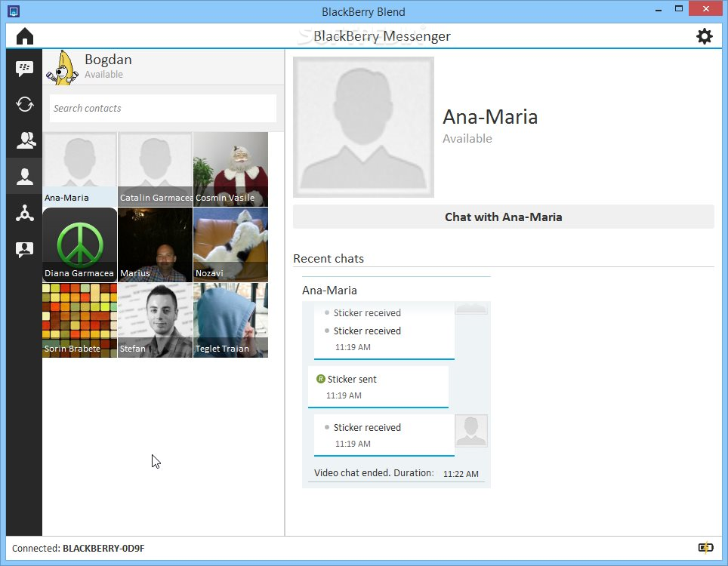
Task: Open the settings gear icon
Action: click(x=704, y=36)
